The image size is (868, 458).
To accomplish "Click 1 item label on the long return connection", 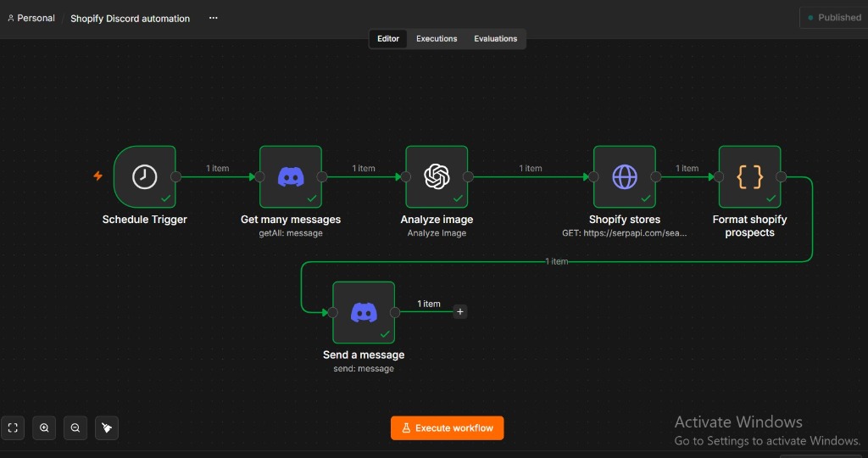I will pyautogui.click(x=556, y=261).
